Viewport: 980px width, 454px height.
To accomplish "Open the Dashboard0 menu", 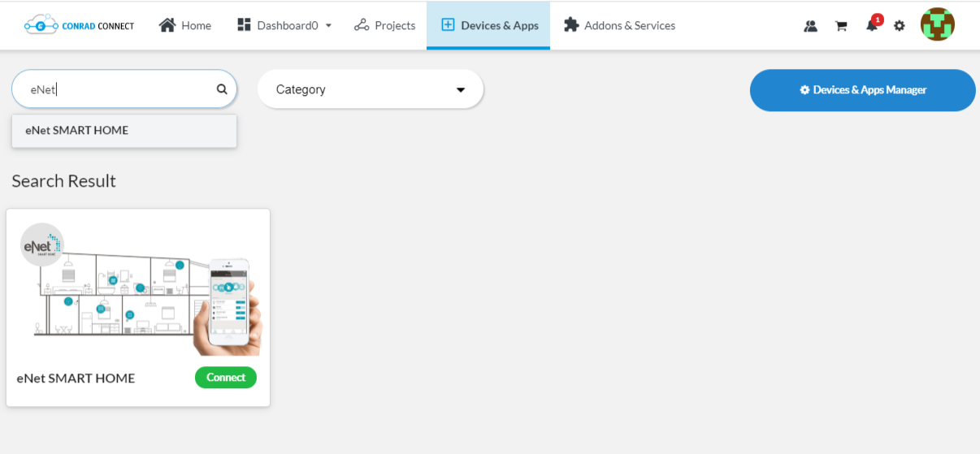I will tap(284, 25).
